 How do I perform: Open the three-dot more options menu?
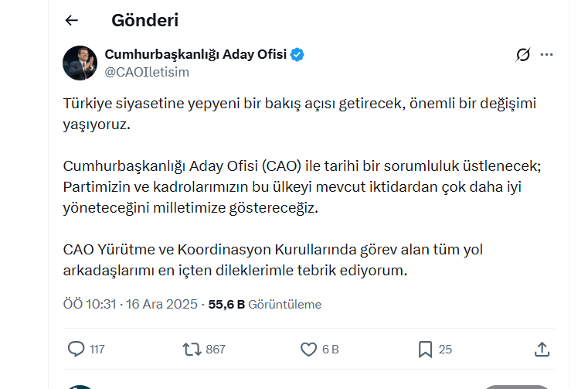[547, 55]
